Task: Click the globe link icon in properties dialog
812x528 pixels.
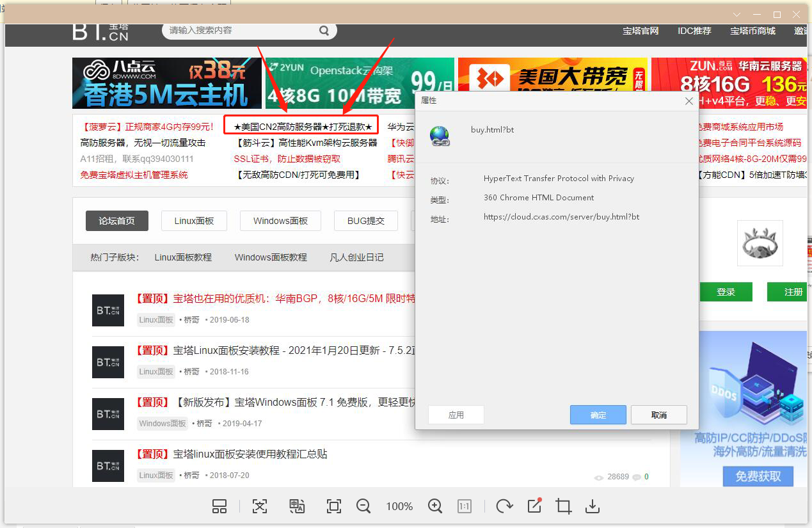Action: coord(440,136)
